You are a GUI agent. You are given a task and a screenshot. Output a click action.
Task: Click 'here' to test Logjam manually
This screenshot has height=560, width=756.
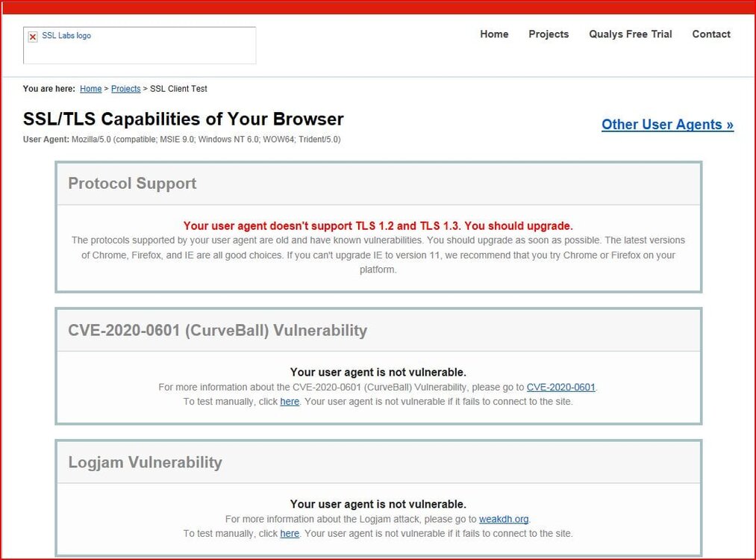(x=290, y=533)
